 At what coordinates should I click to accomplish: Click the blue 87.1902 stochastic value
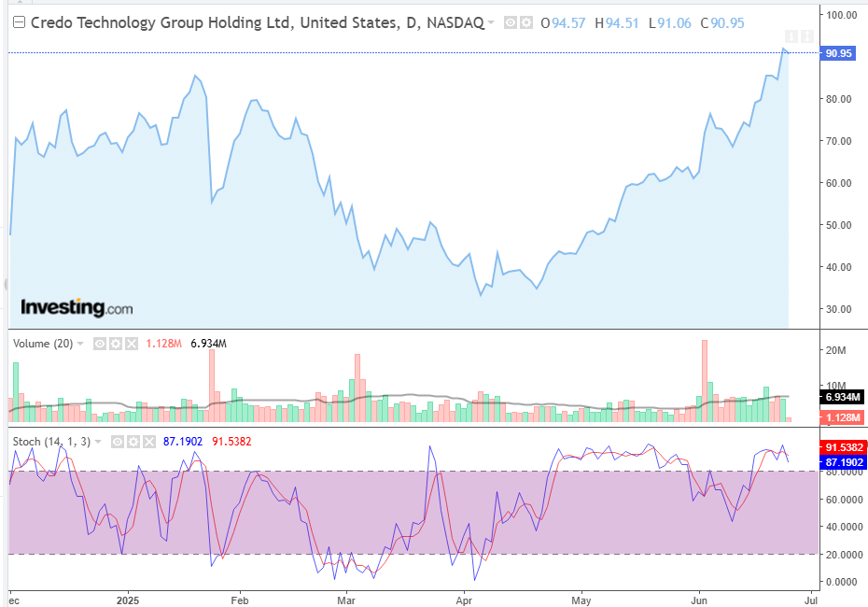183,442
